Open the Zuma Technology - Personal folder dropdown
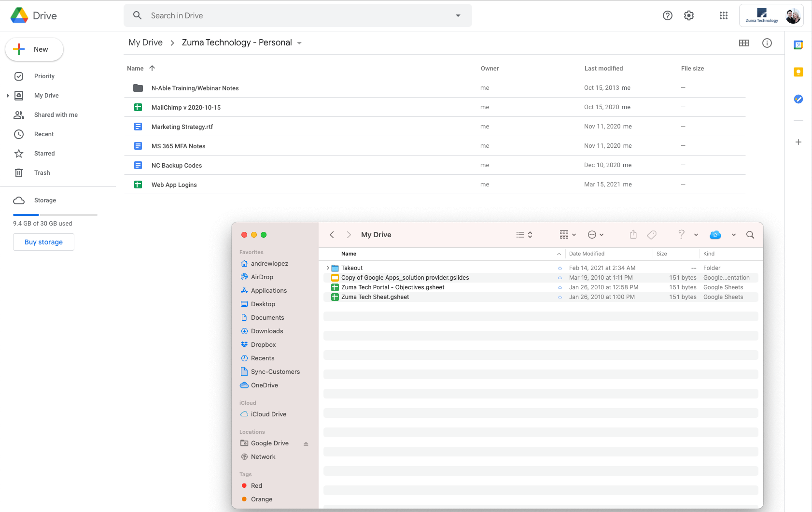Screen dimensions: 812x512 [299, 43]
